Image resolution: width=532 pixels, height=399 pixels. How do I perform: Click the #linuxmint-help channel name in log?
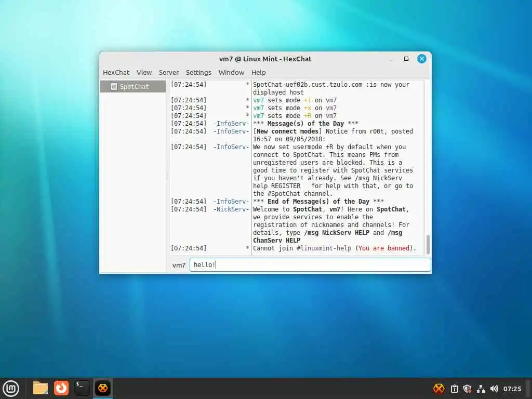324,248
